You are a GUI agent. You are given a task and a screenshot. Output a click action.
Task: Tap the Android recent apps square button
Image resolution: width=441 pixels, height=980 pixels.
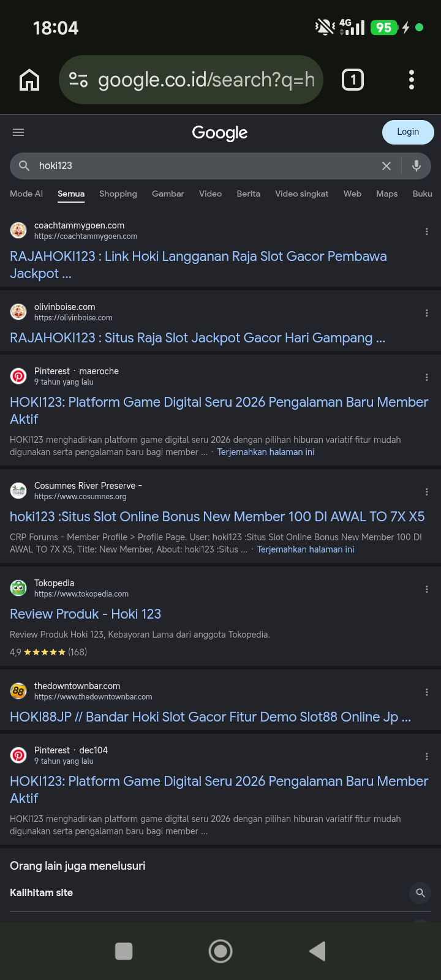coord(124,951)
